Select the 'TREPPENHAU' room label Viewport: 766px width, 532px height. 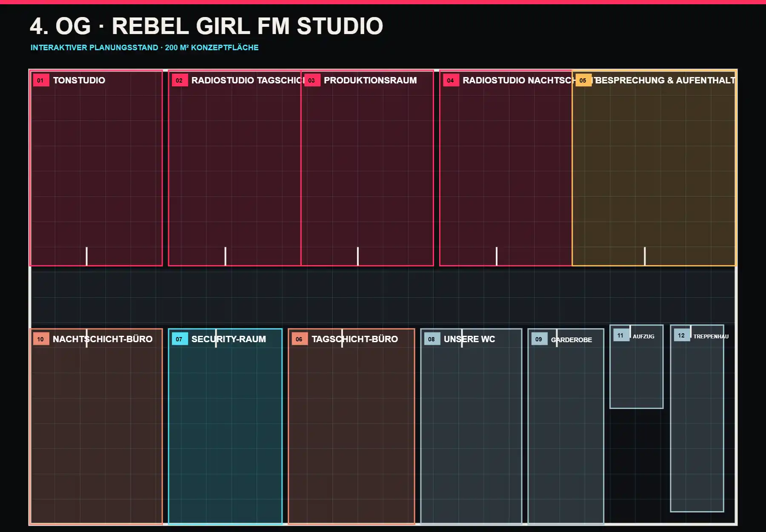pos(711,336)
